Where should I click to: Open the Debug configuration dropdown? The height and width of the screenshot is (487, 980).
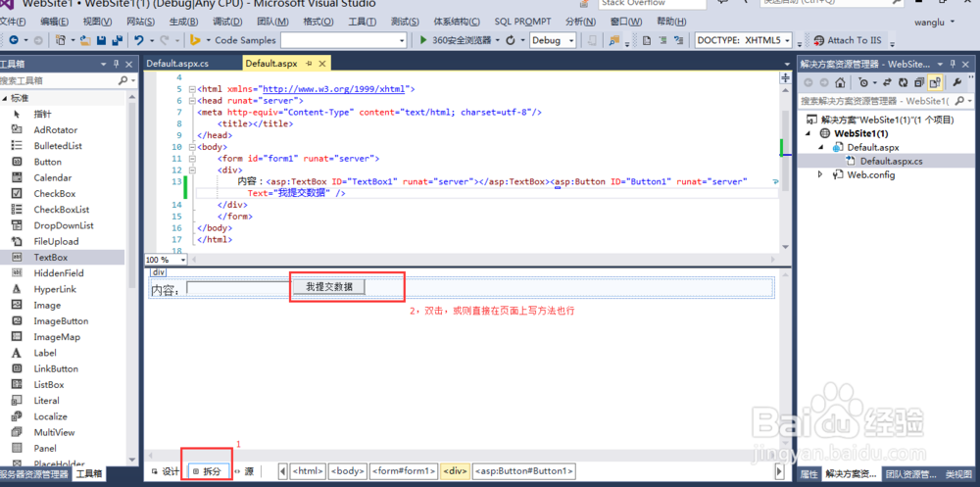571,40
